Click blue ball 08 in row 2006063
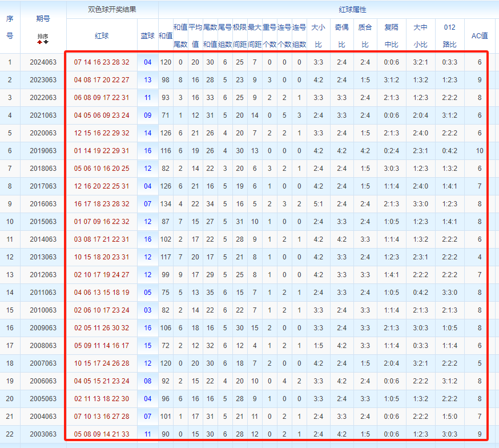 tap(148, 381)
